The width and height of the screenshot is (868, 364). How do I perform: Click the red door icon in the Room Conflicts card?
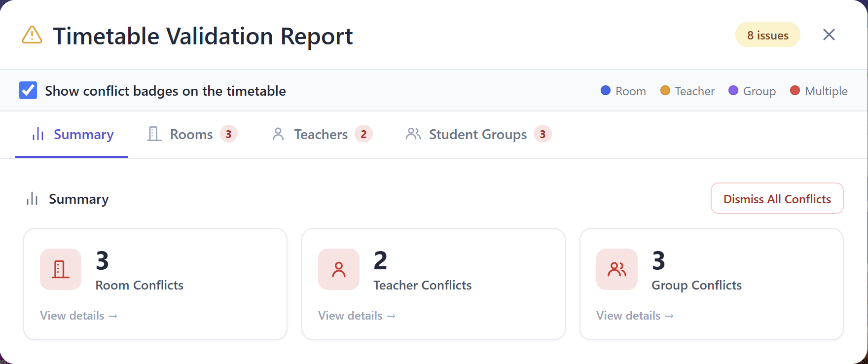[x=61, y=269]
